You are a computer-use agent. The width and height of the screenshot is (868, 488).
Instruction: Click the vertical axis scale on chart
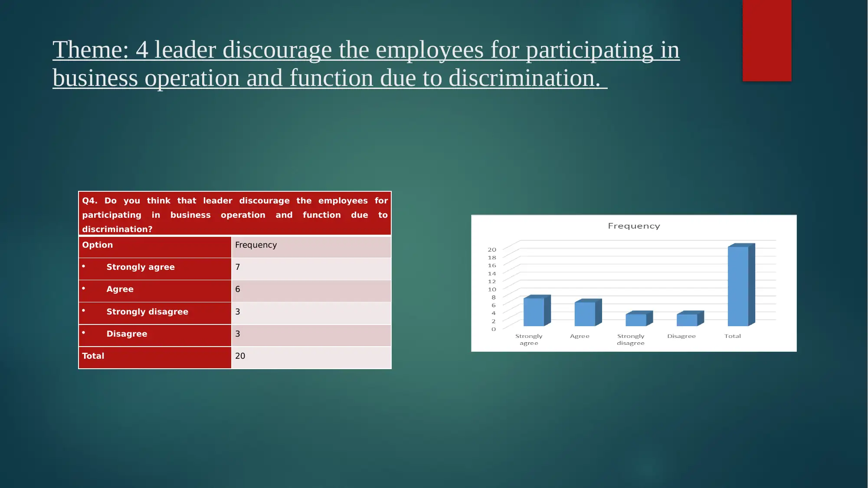pyautogui.click(x=492, y=286)
